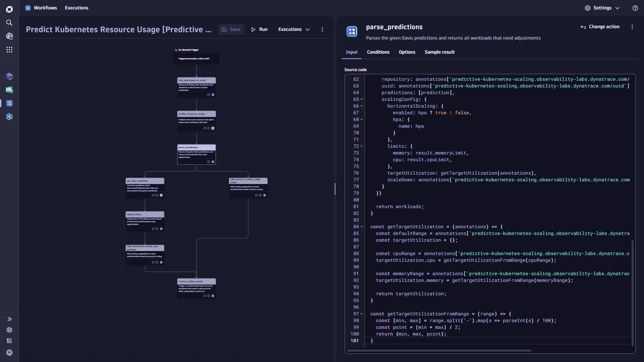
Task: Click line number 101 in editor
Action: pos(355,341)
